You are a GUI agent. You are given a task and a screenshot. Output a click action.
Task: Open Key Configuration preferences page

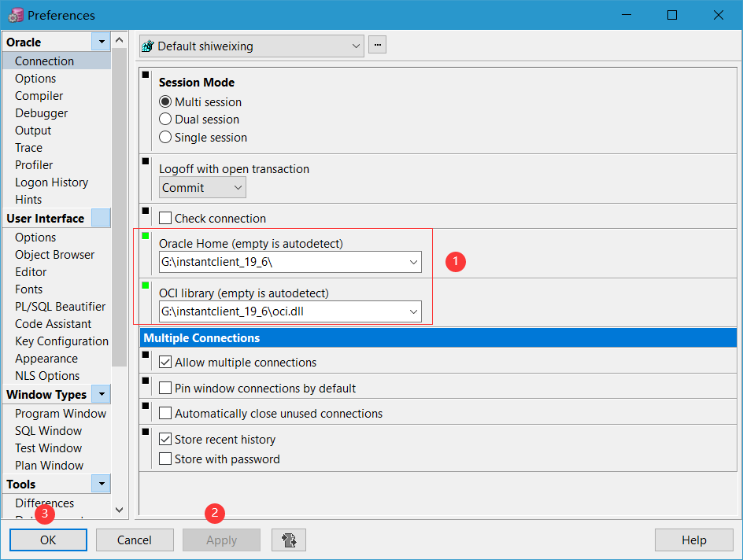tap(61, 341)
